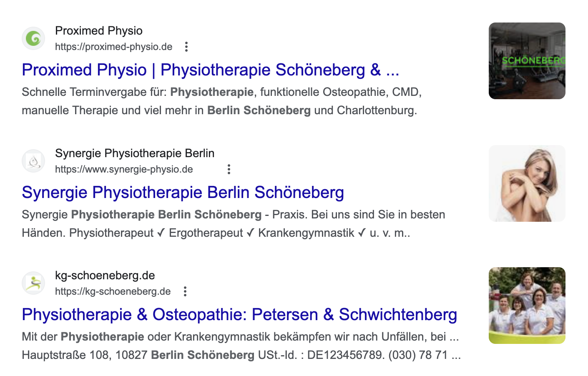Viewport: 588px width, 376px height.
Task: Open the Schöneberg gym thumbnail image
Action: coord(527,61)
